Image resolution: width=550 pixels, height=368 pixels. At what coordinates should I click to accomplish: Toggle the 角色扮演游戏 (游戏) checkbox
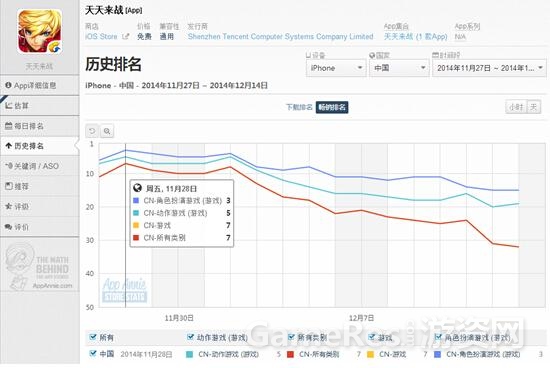(x=438, y=337)
